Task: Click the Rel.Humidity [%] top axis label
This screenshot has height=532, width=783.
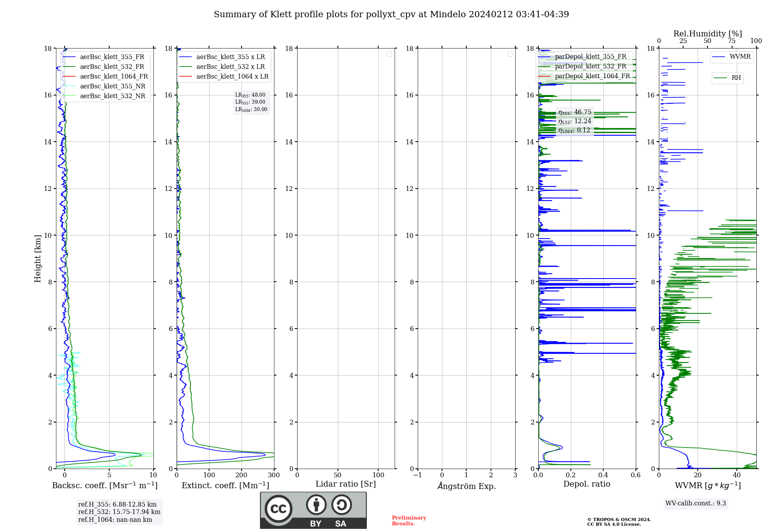Action: coord(708,34)
